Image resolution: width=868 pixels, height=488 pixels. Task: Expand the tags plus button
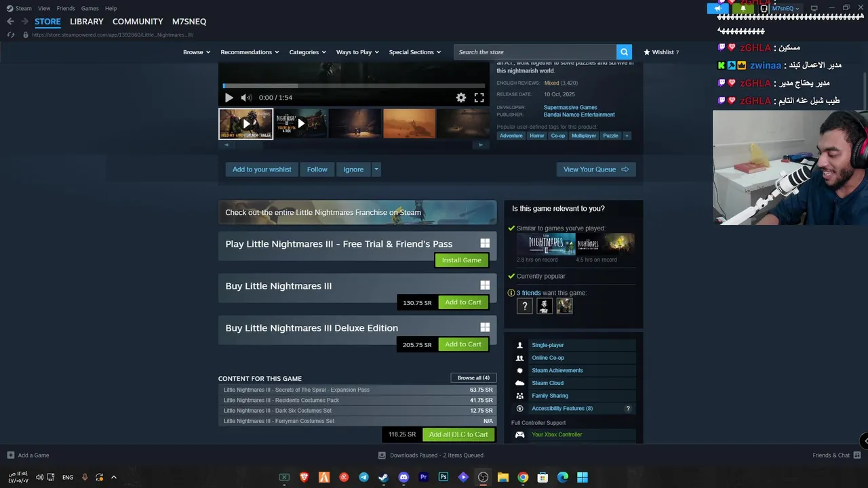[627, 136]
